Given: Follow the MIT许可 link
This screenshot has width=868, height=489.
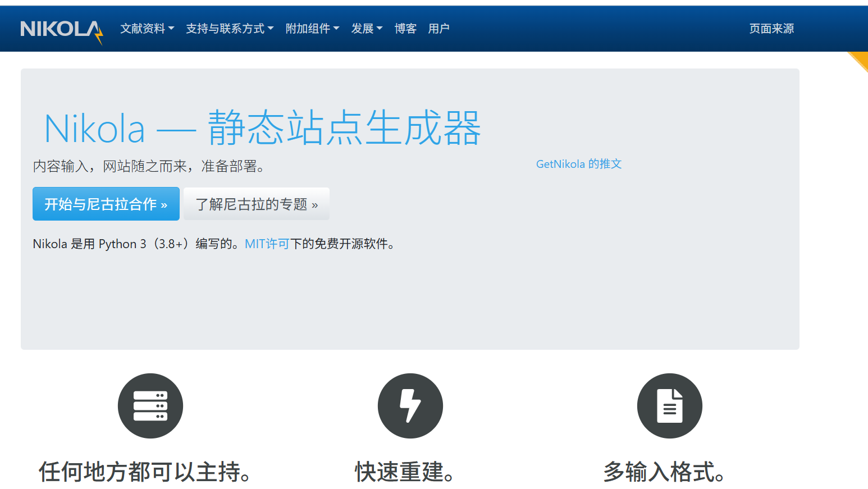Looking at the screenshot, I should click(267, 244).
